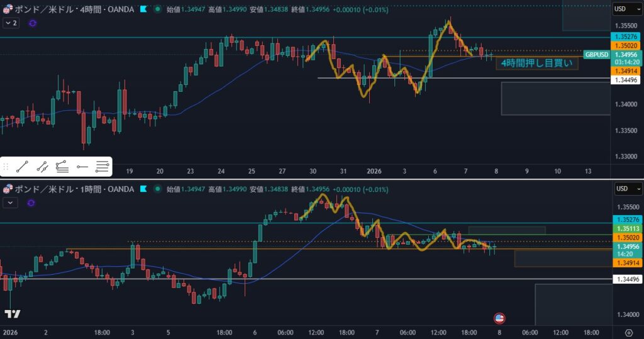Image resolution: width=644 pixels, height=339 pixels.
Task: Expand the collapsed indicators legend showing 2
Action: (11, 23)
